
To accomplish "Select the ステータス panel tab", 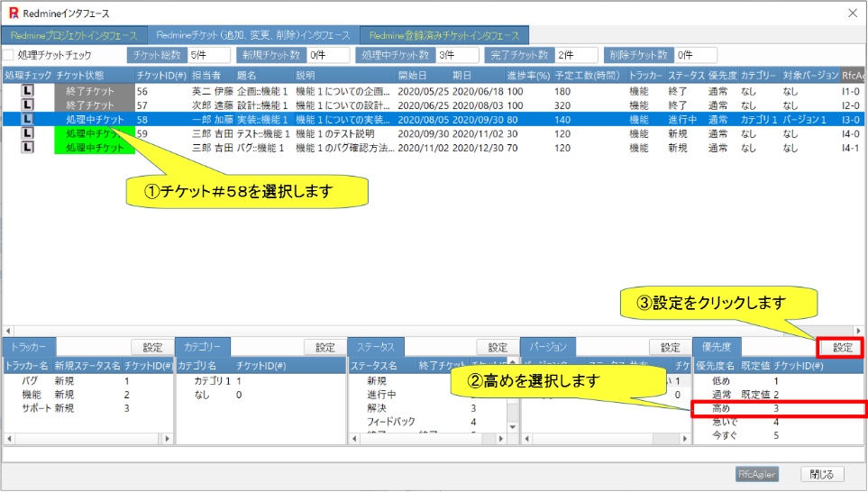I will click(375, 347).
